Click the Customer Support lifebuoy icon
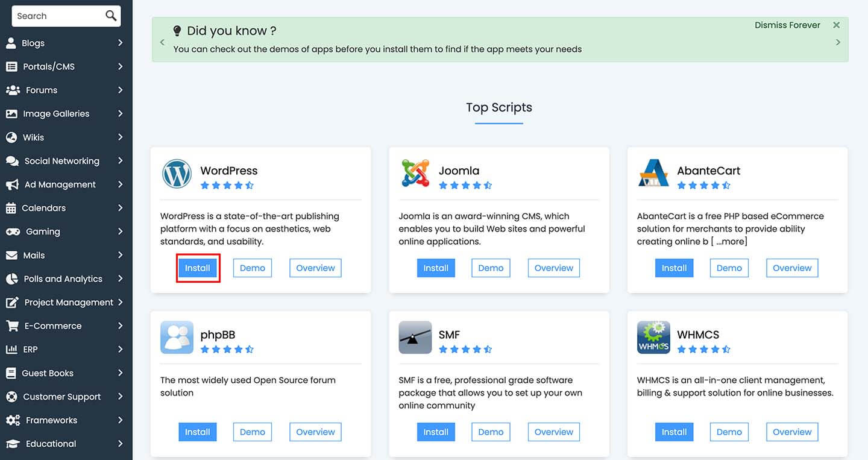The height and width of the screenshot is (460, 868). (11, 397)
